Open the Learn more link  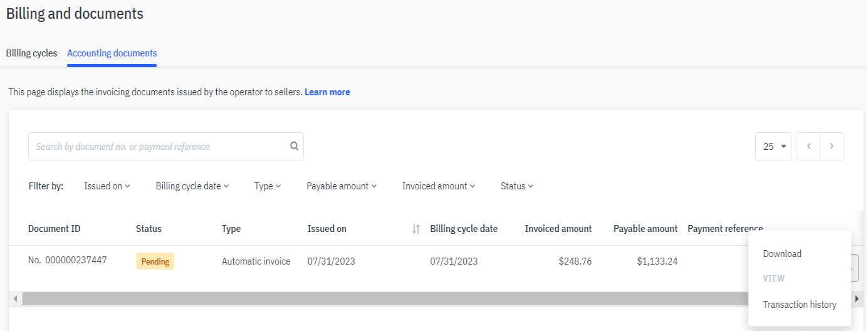[327, 92]
